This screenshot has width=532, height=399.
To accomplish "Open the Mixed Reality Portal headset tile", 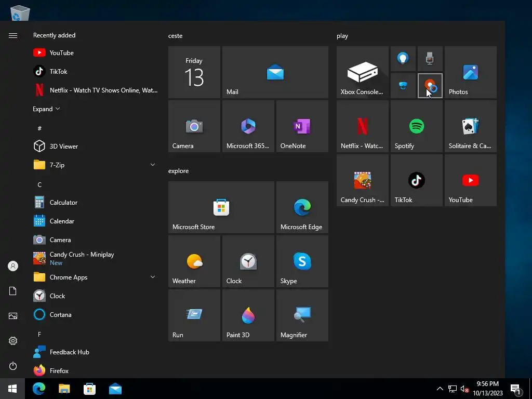I will click(x=403, y=86).
